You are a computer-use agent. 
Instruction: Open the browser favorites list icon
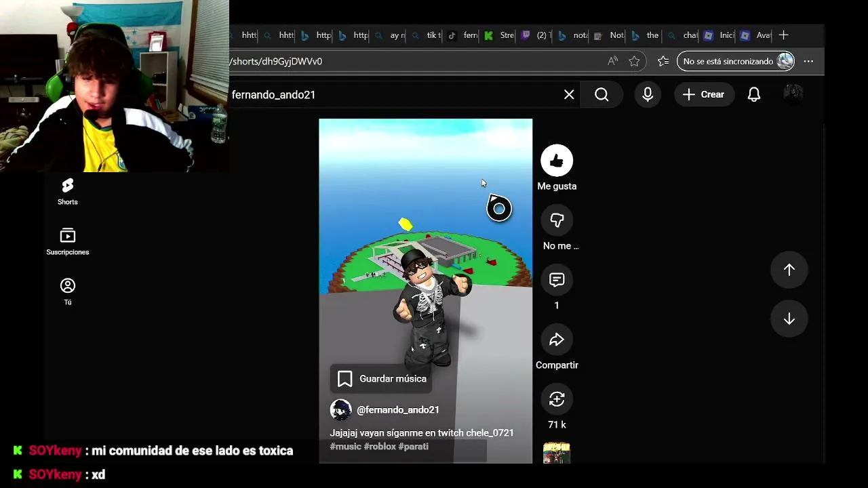(x=663, y=61)
